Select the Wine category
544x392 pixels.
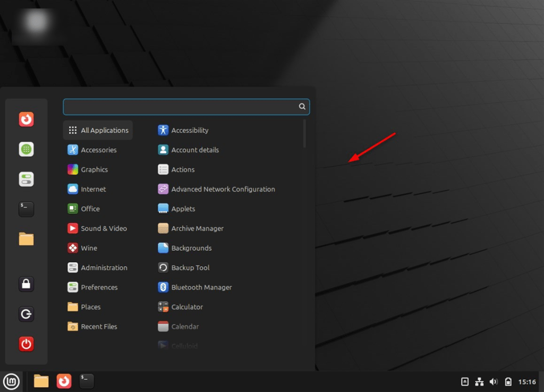click(x=88, y=248)
